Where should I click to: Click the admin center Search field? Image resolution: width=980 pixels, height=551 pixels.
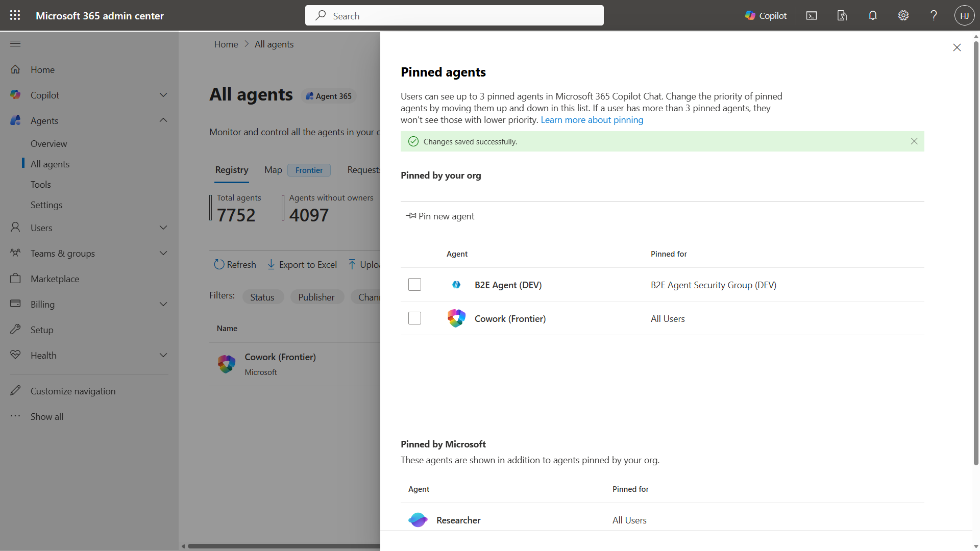click(454, 15)
